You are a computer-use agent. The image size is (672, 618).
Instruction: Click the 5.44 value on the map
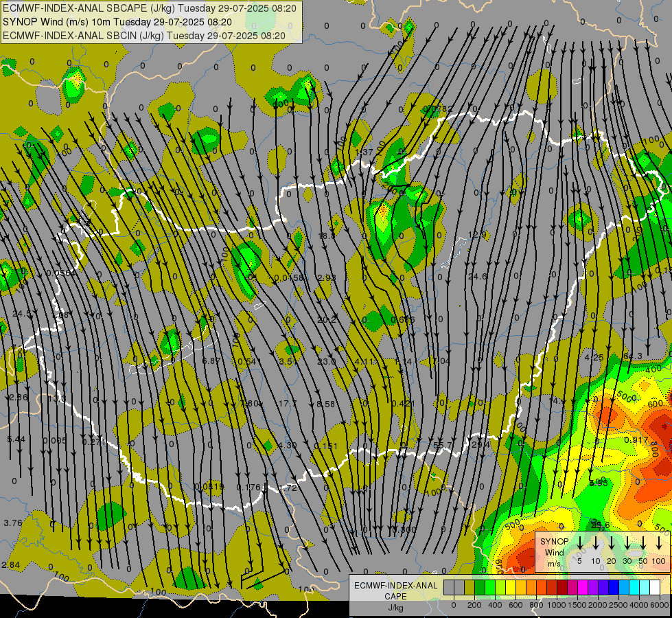click(16, 439)
